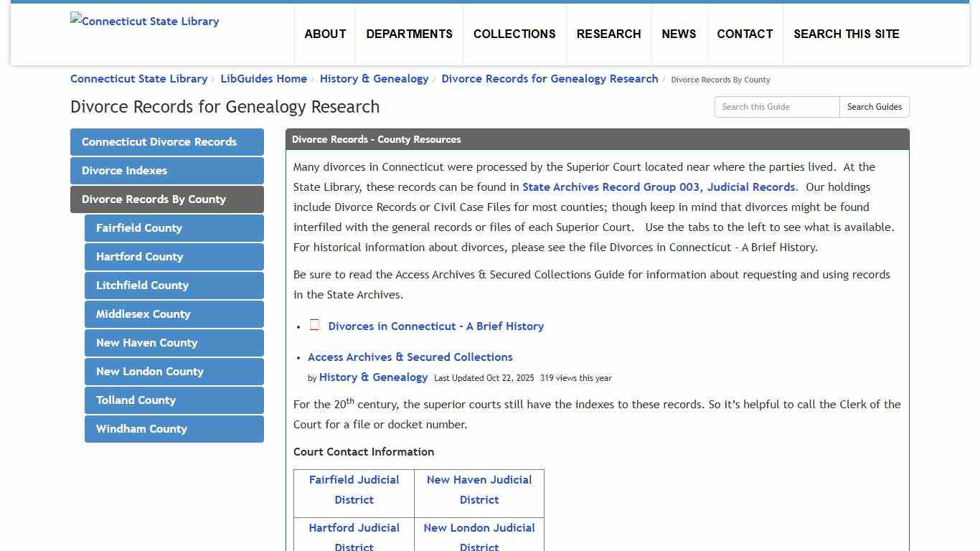Image resolution: width=980 pixels, height=551 pixels.
Task: Open Access Archives & Secured Collections link
Action: [410, 357]
